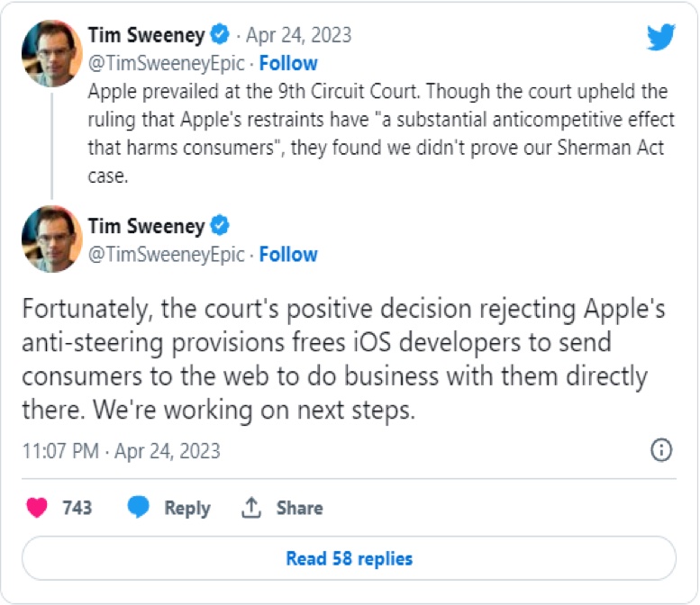Click the heart like icon

click(x=37, y=507)
